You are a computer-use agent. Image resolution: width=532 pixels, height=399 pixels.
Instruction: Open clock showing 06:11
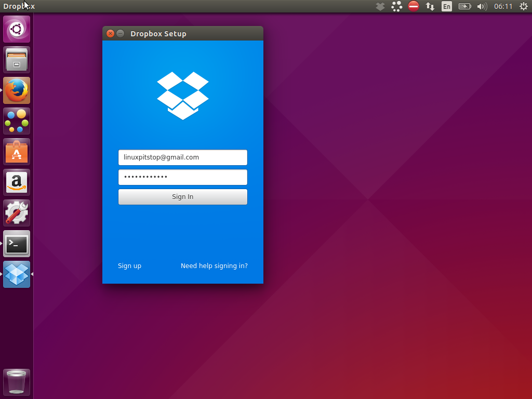pyautogui.click(x=503, y=6)
